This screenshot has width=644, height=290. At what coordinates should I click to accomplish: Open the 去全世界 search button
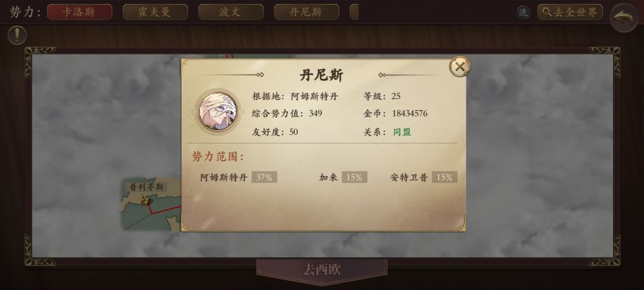click(x=570, y=13)
